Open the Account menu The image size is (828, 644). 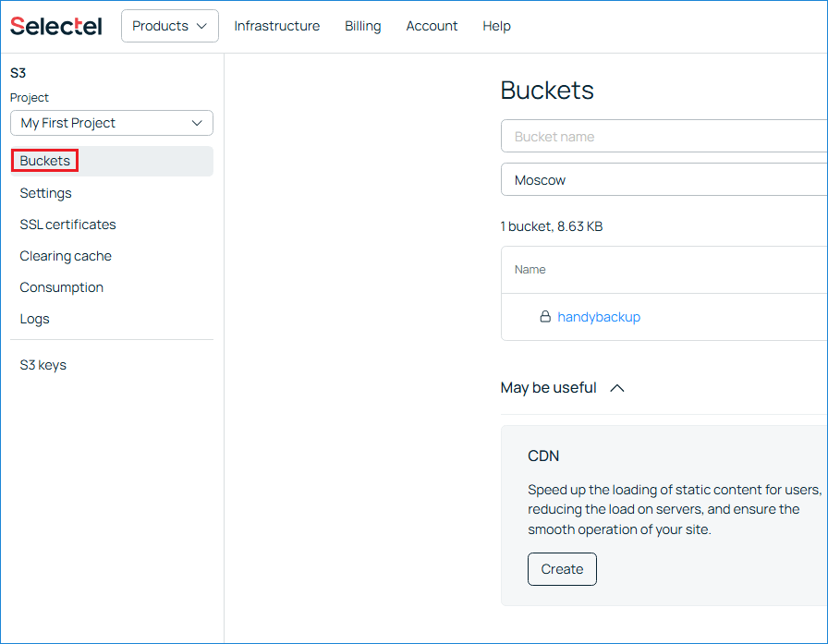(x=432, y=26)
